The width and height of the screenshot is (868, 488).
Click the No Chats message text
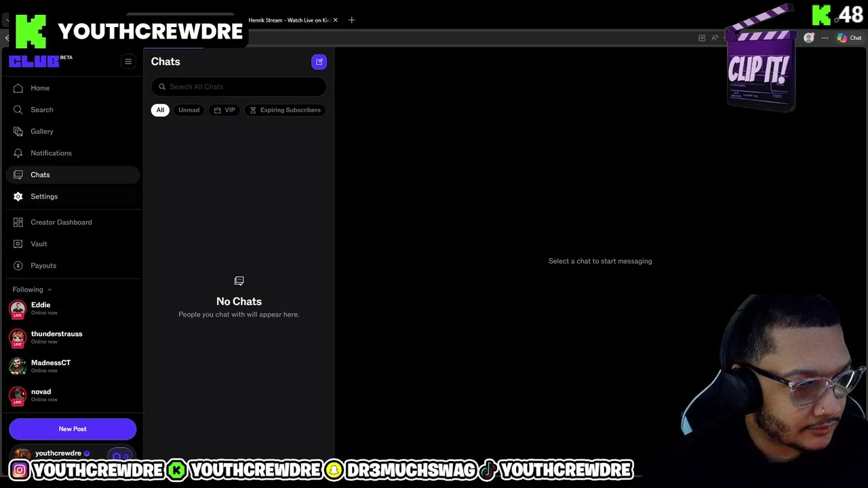[x=239, y=302]
